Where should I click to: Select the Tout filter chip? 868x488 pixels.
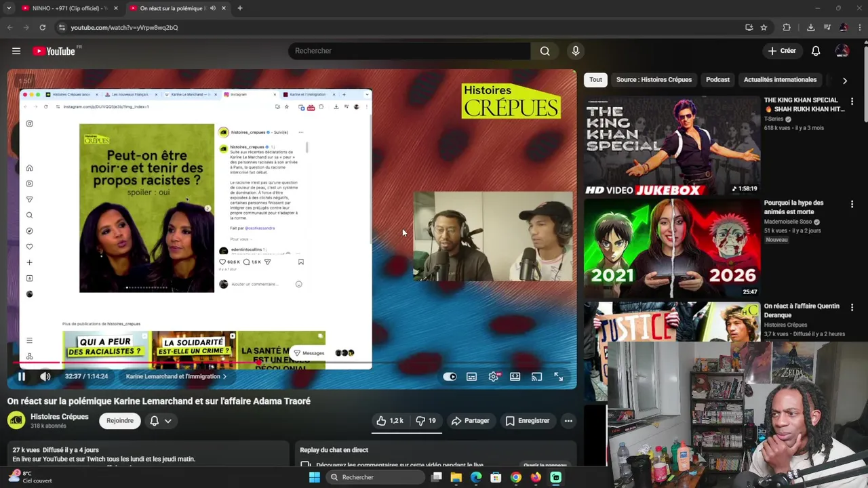tap(595, 80)
